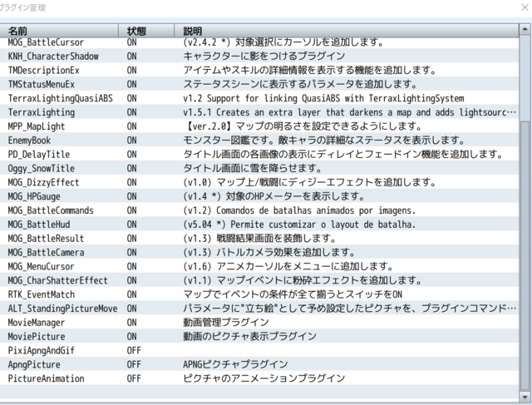Select the MPP_MapLight plugin
Image resolution: width=532 pixels, height=405 pixels.
click(37, 126)
